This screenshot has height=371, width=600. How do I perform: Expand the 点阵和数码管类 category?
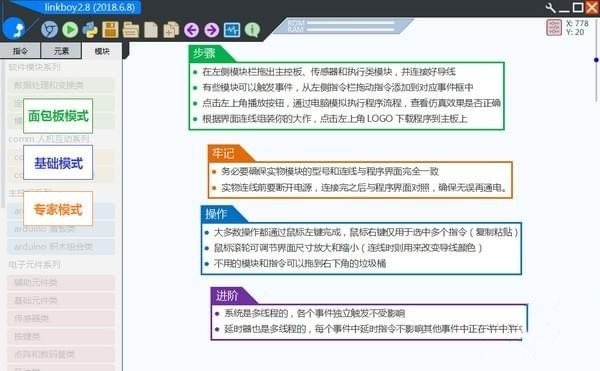(x=61, y=355)
